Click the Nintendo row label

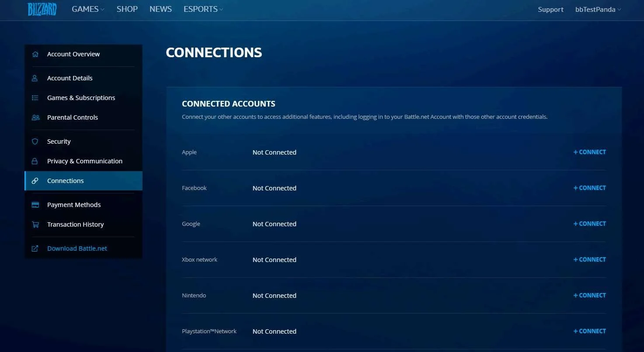(x=194, y=296)
